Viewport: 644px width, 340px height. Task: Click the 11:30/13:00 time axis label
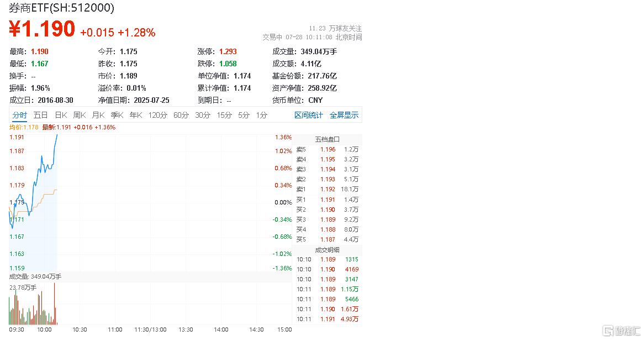pos(150,329)
